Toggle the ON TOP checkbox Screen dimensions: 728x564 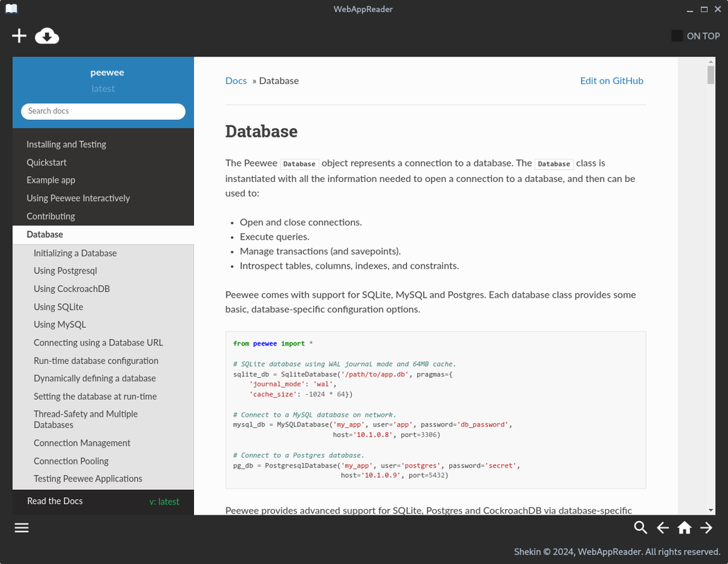click(x=677, y=36)
